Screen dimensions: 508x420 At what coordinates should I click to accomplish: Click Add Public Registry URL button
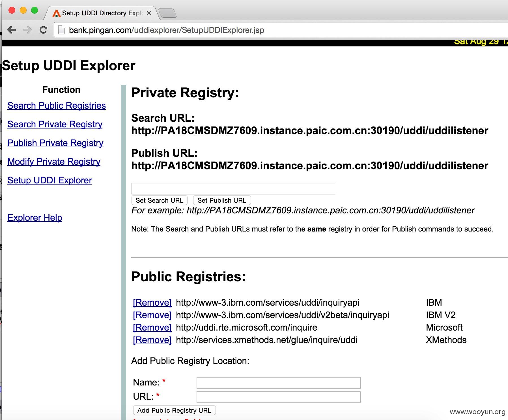pos(174,410)
